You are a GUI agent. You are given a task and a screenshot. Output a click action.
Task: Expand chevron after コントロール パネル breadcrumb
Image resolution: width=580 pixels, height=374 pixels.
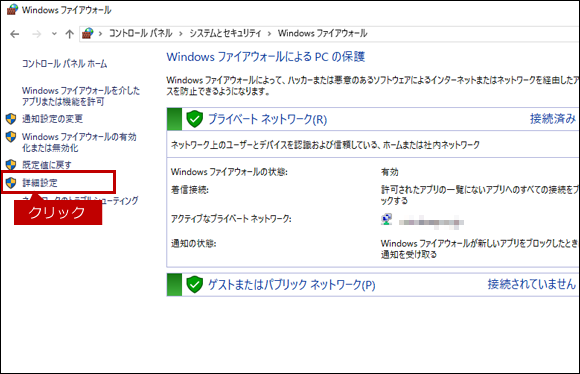(x=181, y=34)
